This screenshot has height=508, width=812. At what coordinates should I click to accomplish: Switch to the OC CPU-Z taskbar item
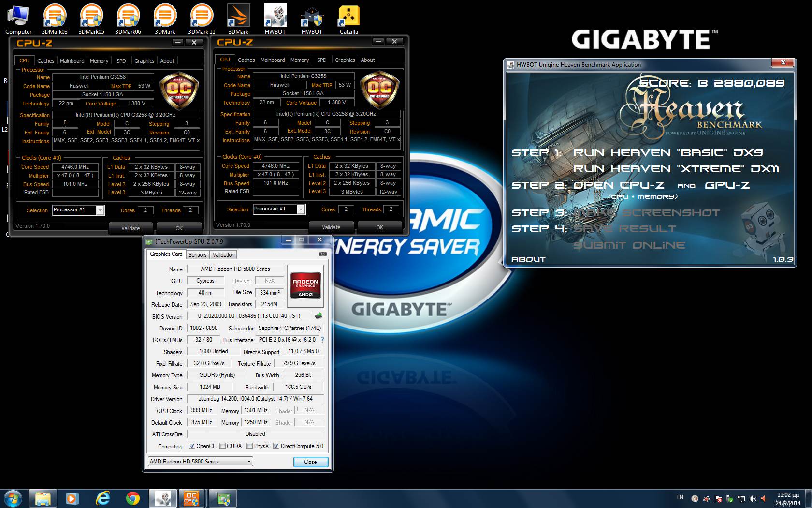click(x=192, y=498)
